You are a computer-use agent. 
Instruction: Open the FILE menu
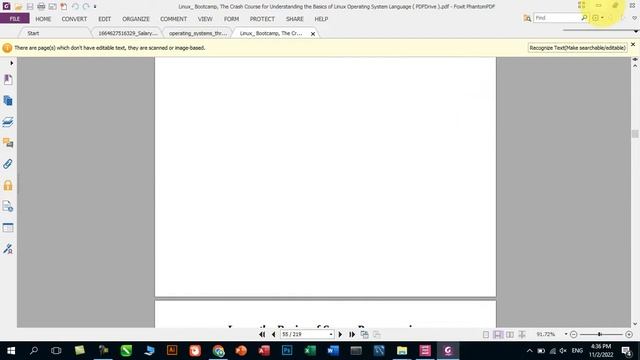click(x=15, y=19)
